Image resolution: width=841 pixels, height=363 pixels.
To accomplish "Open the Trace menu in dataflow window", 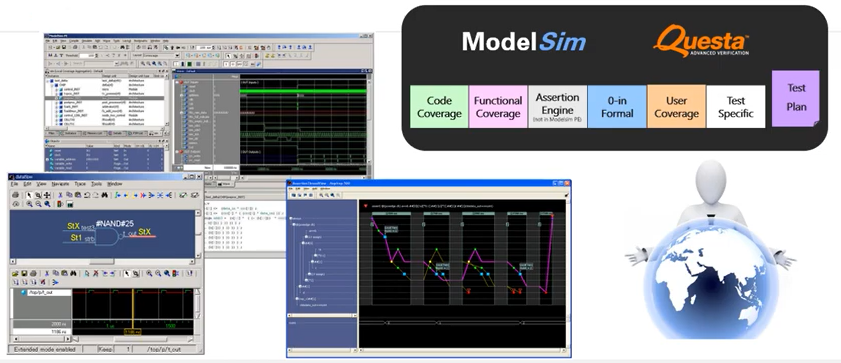I will click(80, 183).
